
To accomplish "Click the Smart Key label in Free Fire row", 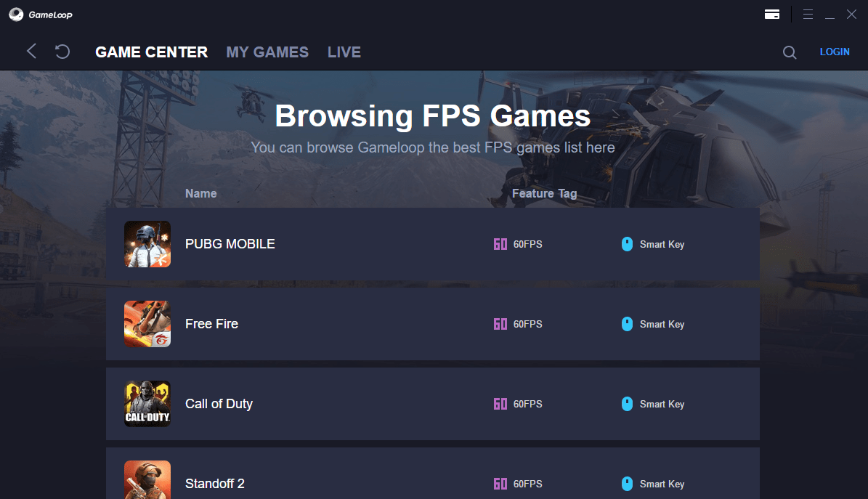I will coord(662,325).
